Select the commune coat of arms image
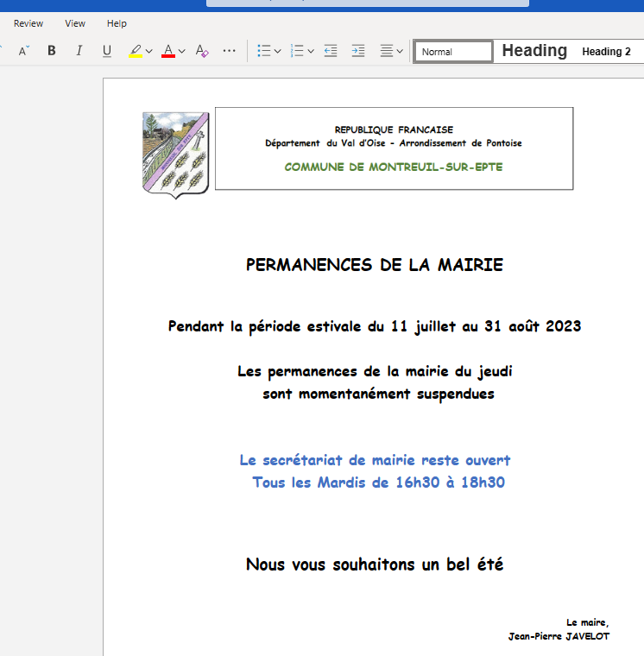This screenshot has width=644, height=656. 176,155
